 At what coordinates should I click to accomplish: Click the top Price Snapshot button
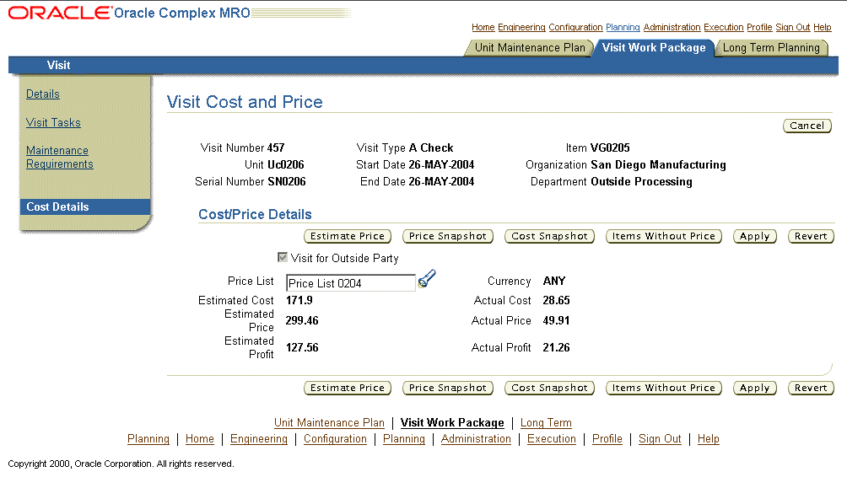pos(448,236)
